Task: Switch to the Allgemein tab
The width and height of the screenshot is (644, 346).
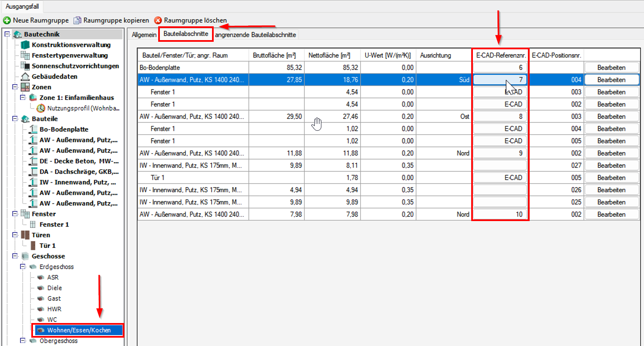Action: (x=144, y=35)
